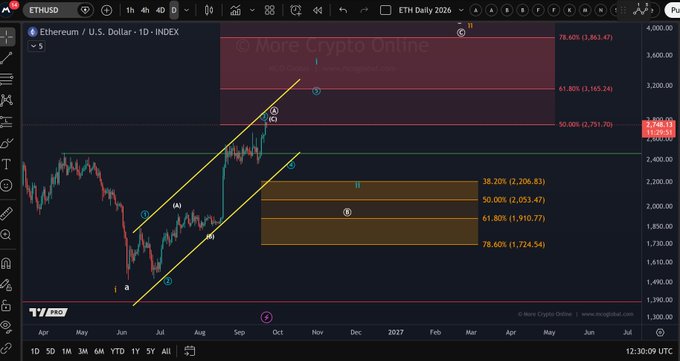The width and height of the screenshot is (680, 361).
Task: Click the N quick access circle
Action: click(x=601, y=10)
